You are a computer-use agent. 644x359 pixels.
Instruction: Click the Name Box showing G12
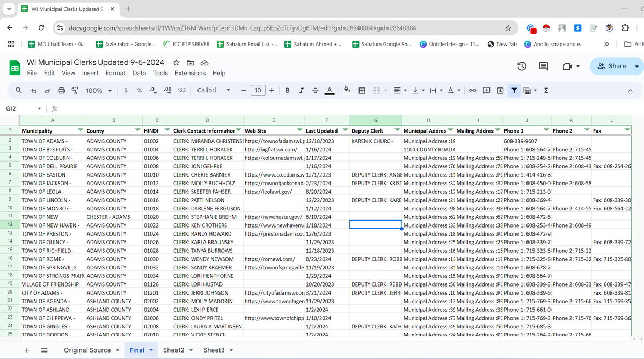tap(24, 109)
